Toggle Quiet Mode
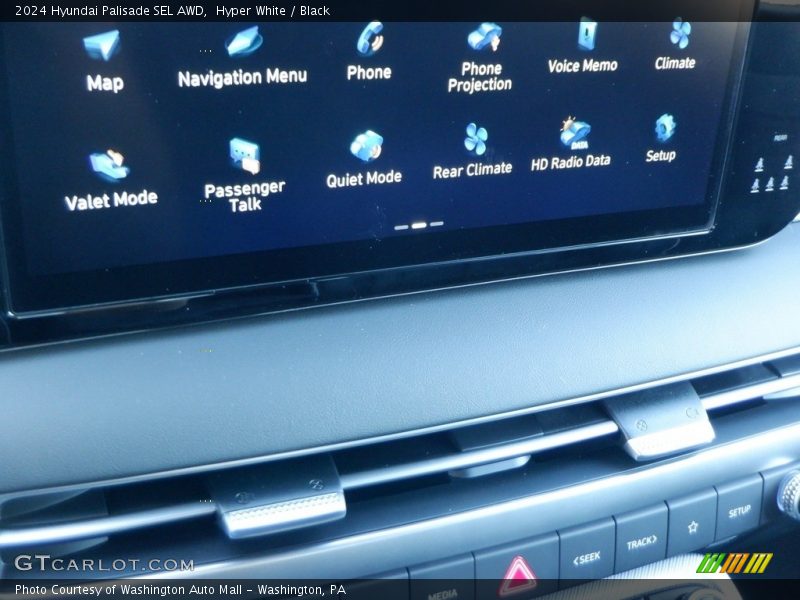This screenshot has height=600, width=800. point(366,147)
